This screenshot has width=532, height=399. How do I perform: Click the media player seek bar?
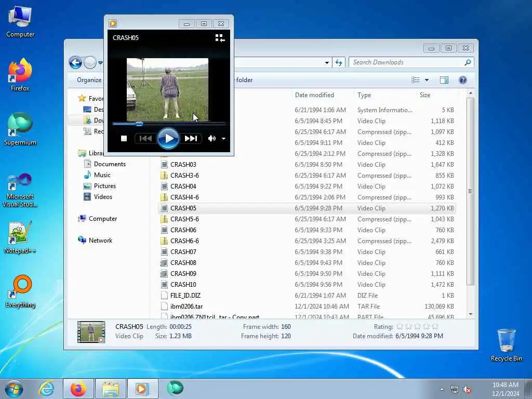[169, 124]
